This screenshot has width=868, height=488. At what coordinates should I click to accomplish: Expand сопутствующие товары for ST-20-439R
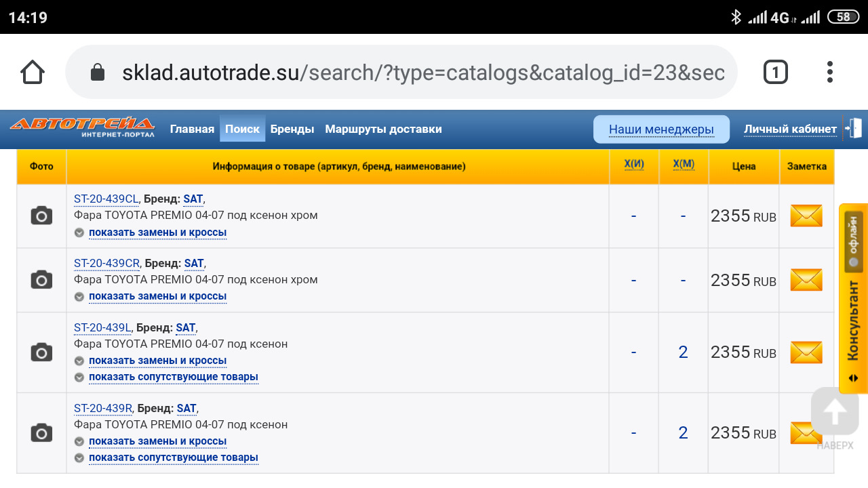(174, 457)
